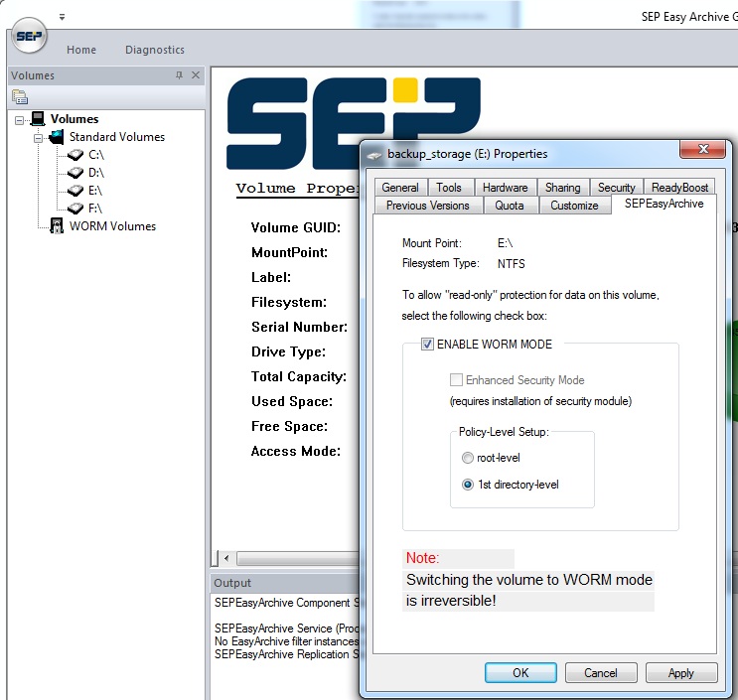Image resolution: width=738 pixels, height=700 pixels.
Task: Click the drive icon in Properties title bar
Action: click(x=374, y=155)
